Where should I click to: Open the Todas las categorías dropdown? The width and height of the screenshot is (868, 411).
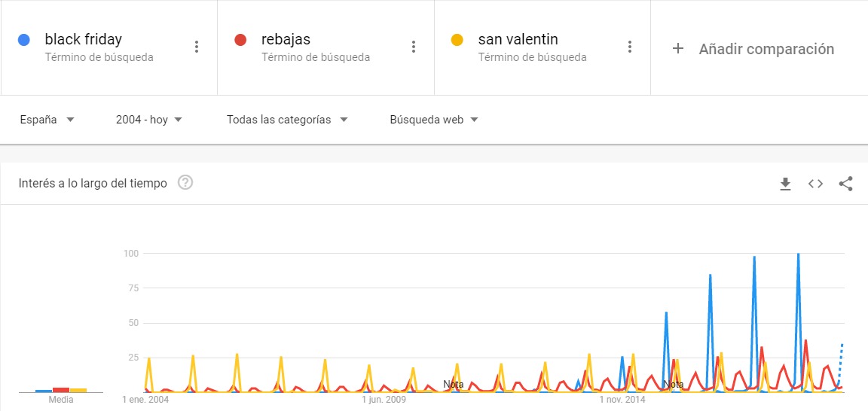[287, 120]
